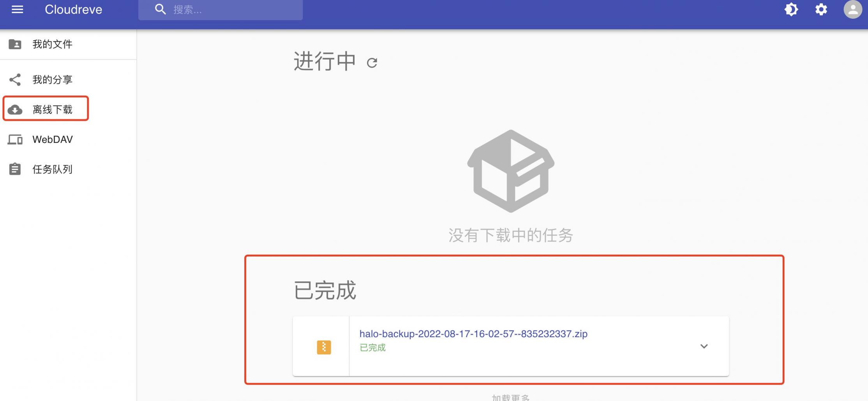Open the user account avatar menu

pos(851,10)
